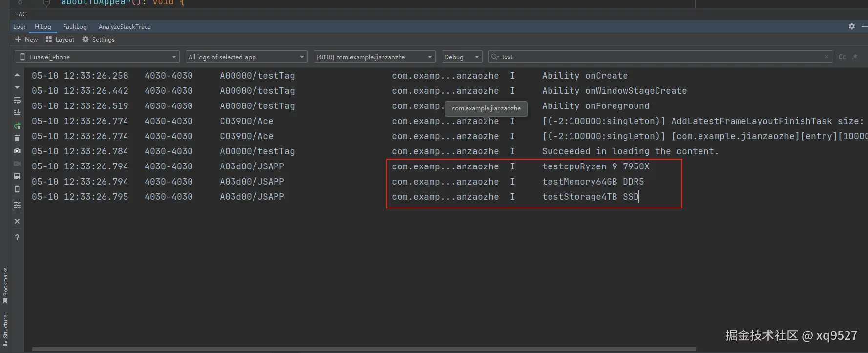Click the search magnifier history icon
Viewport: 868px width, 353px height.
495,57
